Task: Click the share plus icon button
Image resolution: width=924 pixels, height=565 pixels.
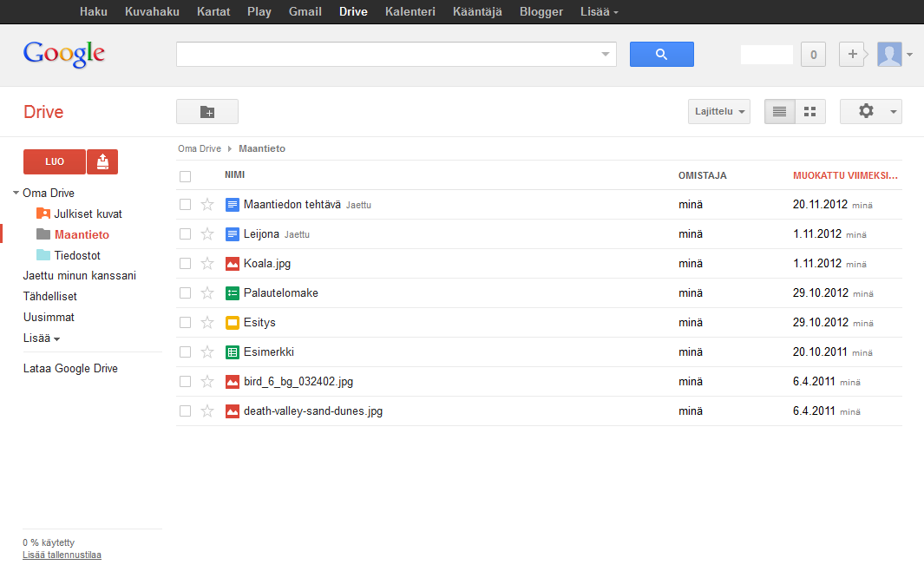Action: pyautogui.click(x=853, y=55)
